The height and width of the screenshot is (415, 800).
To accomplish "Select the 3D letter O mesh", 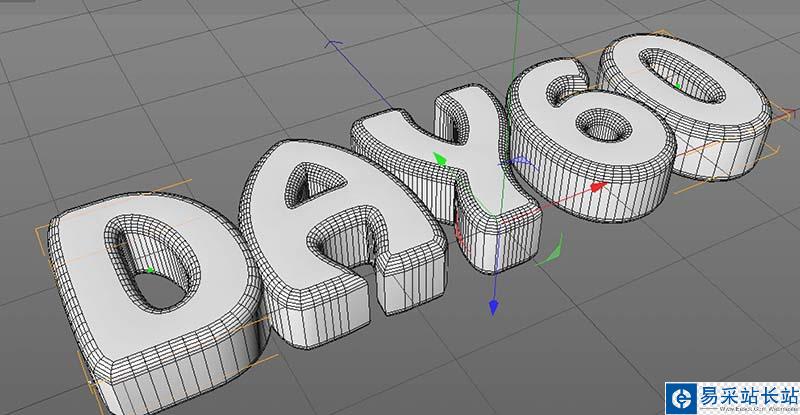I will coord(684,105).
